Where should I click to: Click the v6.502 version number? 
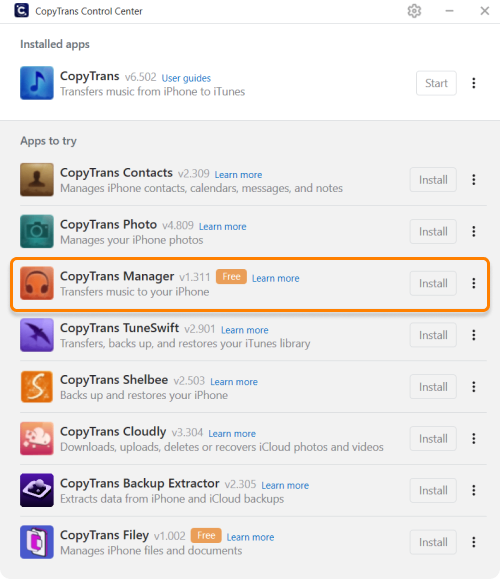tap(141, 77)
